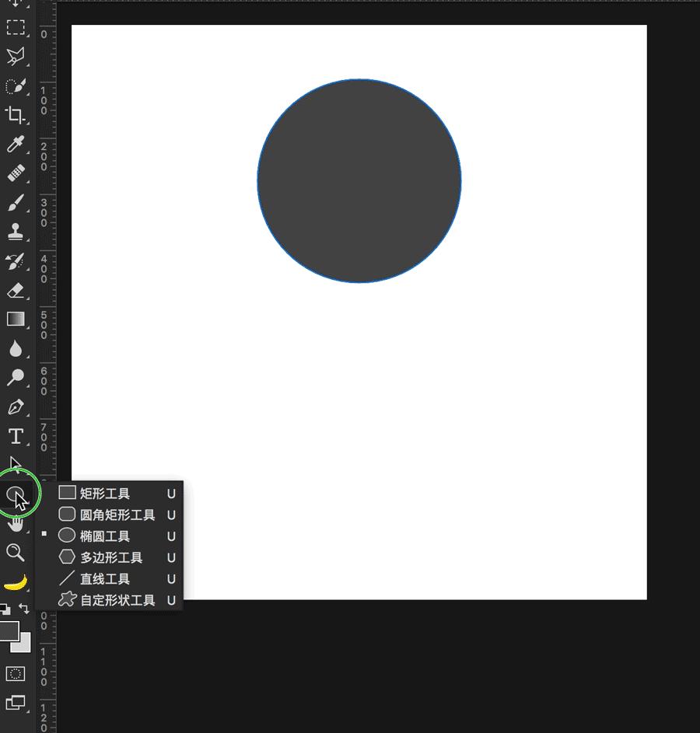Screen dimensions: 700x733
Task: Click the Pen tool icon
Action: point(16,407)
